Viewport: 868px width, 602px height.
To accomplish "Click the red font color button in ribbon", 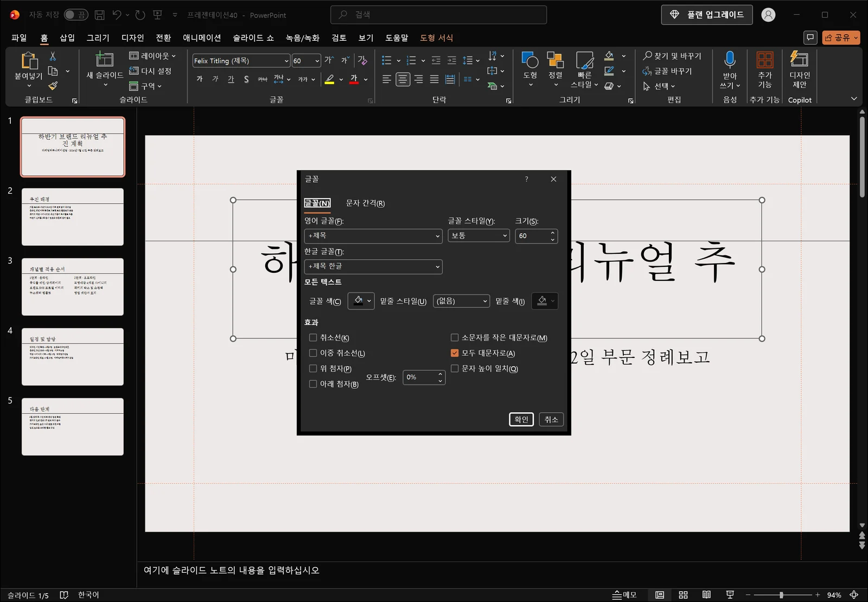I will 354,79.
